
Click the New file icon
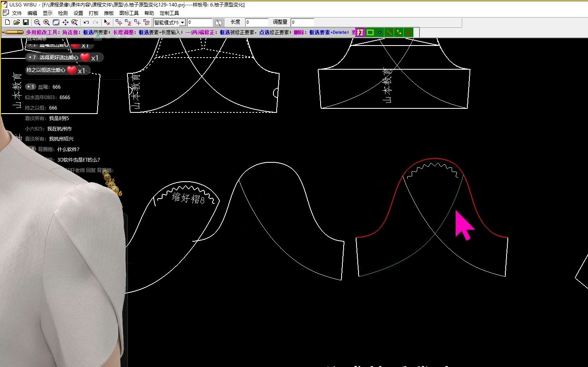(x=7, y=23)
